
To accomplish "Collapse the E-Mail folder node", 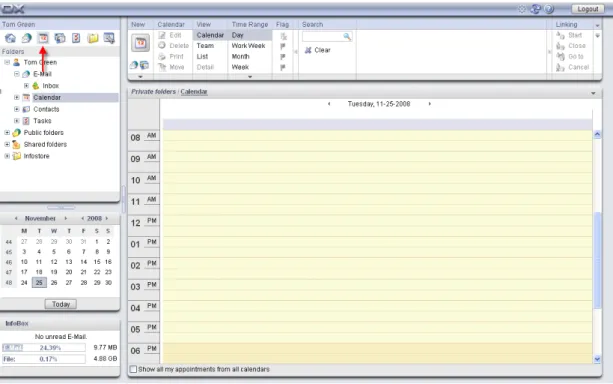I will [x=16, y=74].
